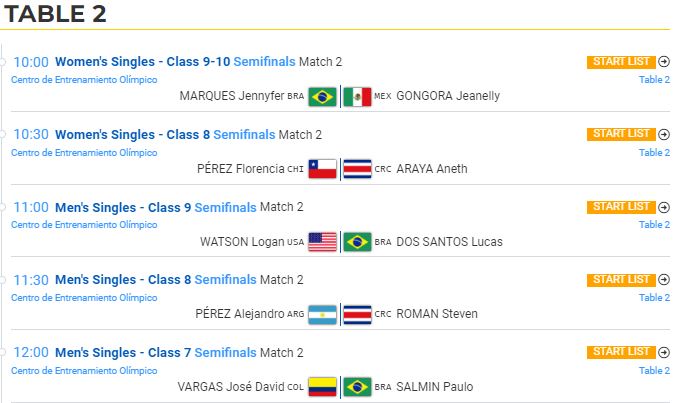Screen dimensions: 698x403
Task: Open START LIST for Men's Singles Class 9
Action: tap(621, 207)
